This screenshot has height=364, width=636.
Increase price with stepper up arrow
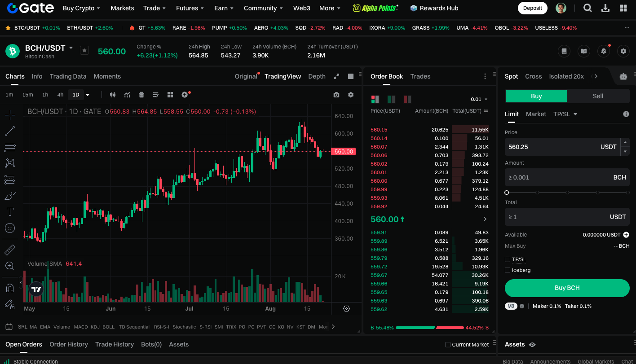point(625,142)
